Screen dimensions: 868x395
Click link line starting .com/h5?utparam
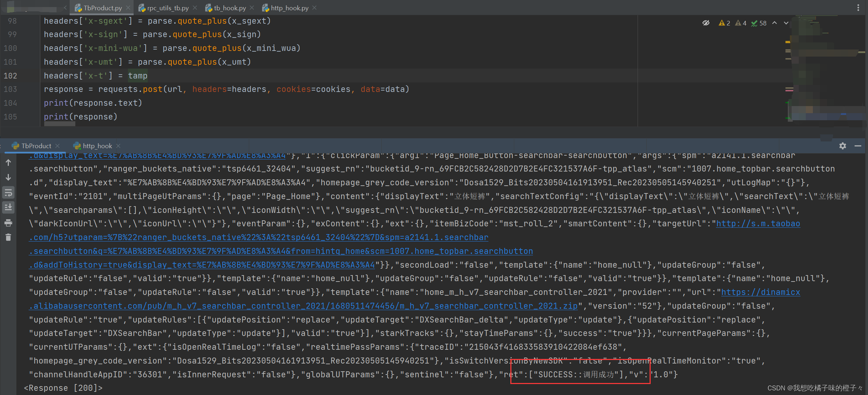tap(259, 237)
